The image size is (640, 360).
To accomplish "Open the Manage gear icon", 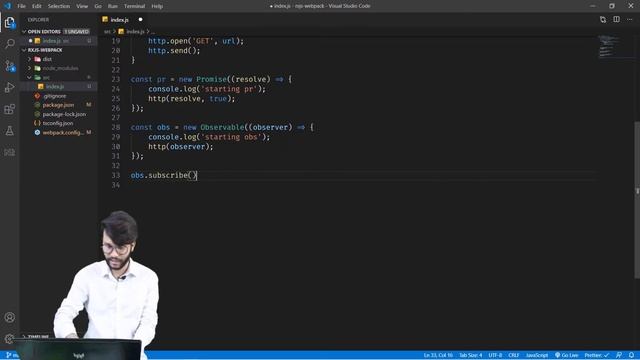I will 10,339.
